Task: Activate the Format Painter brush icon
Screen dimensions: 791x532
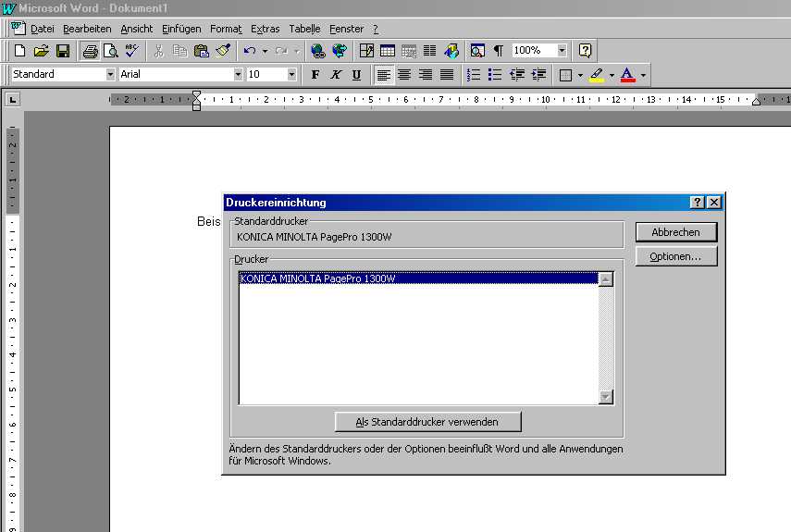Action: pos(222,51)
